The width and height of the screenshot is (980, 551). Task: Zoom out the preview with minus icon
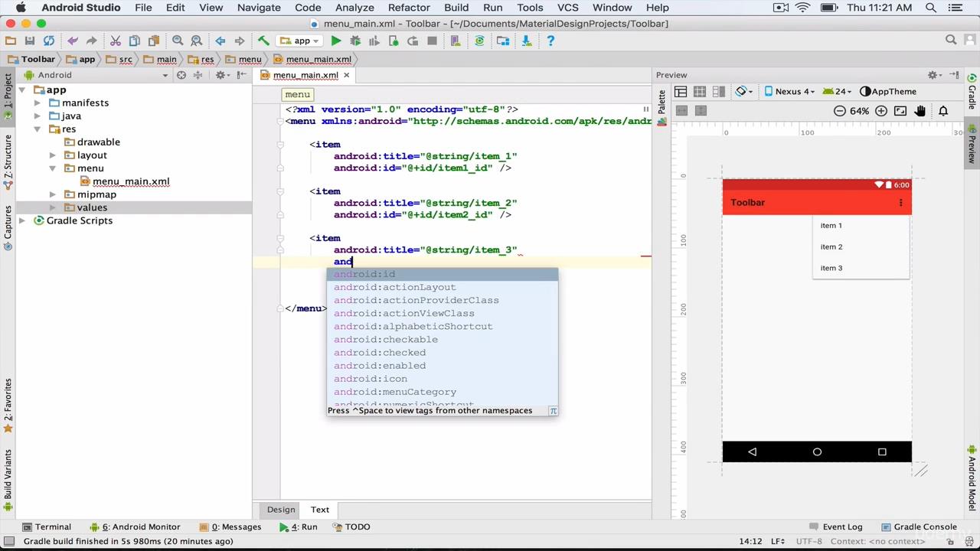(x=840, y=111)
